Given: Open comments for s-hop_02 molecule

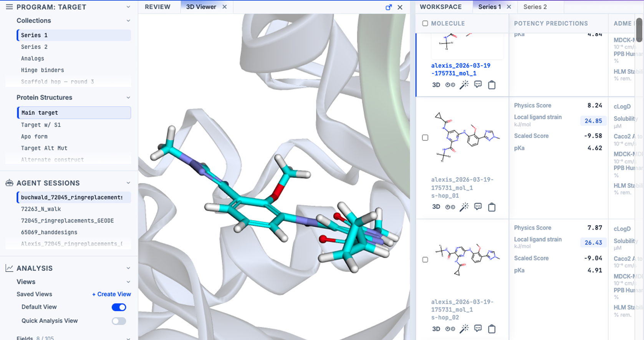Looking at the screenshot, I should [x=478, y=328].
